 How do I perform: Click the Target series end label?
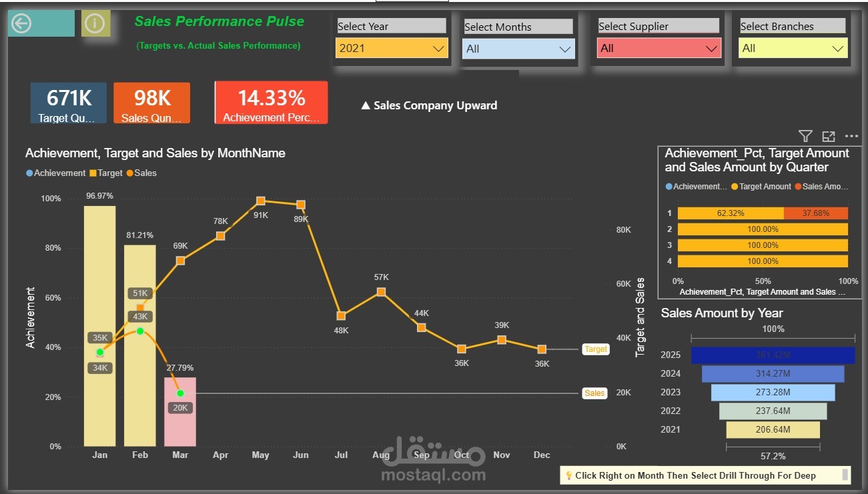coord(596,349)
